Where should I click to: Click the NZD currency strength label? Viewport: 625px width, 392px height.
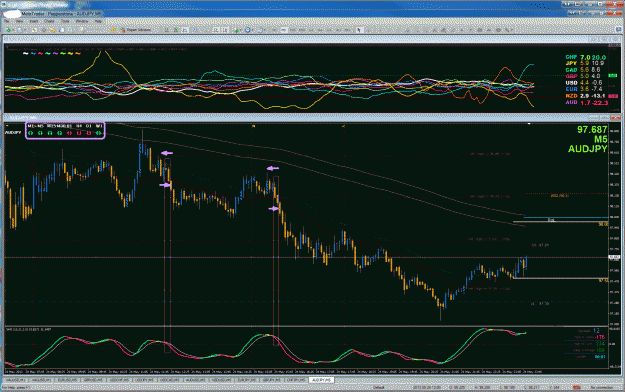(571, 96)
